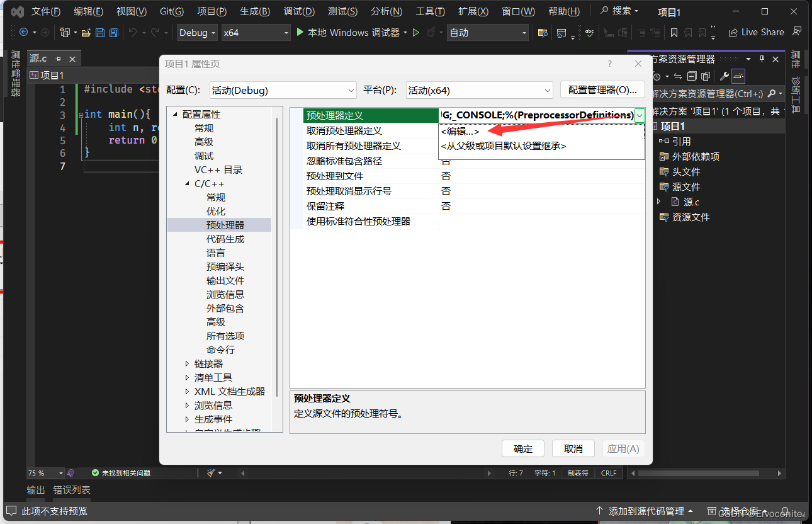
Task: Open the 调试(D) menu
Action: tap(299, 11)
